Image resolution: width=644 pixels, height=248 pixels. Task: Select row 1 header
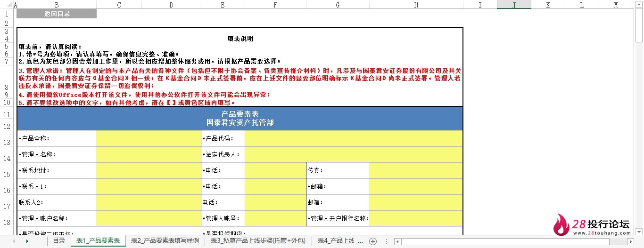pyautogui.click(x=6, y=14)
